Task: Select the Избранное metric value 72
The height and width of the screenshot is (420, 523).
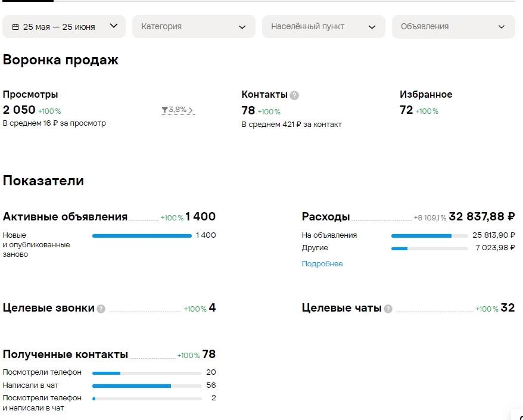Action: click(406, 110)
